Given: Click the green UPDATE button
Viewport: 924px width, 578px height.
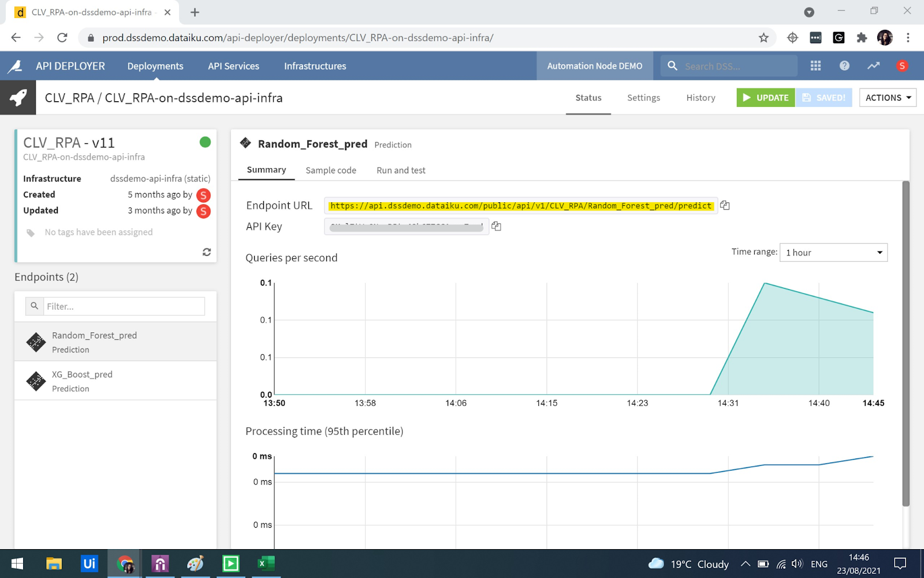Looking at the screenshot, I should [766, 98].
